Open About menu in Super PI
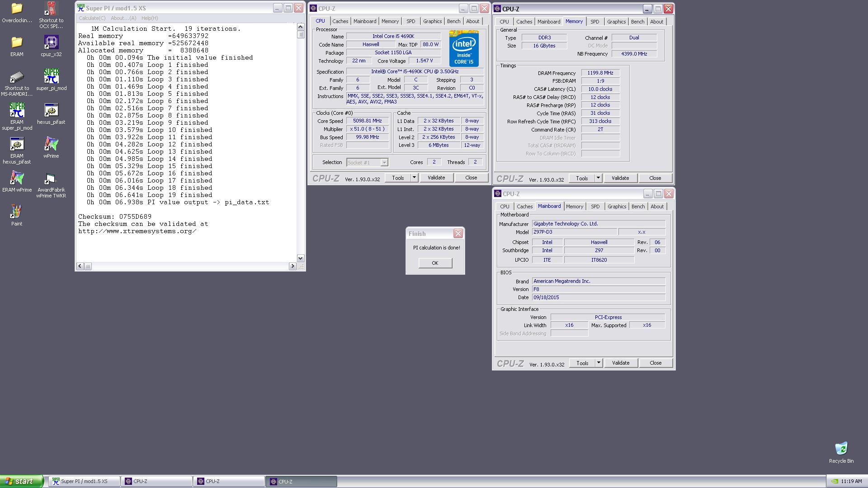 [x=123, y=18]
